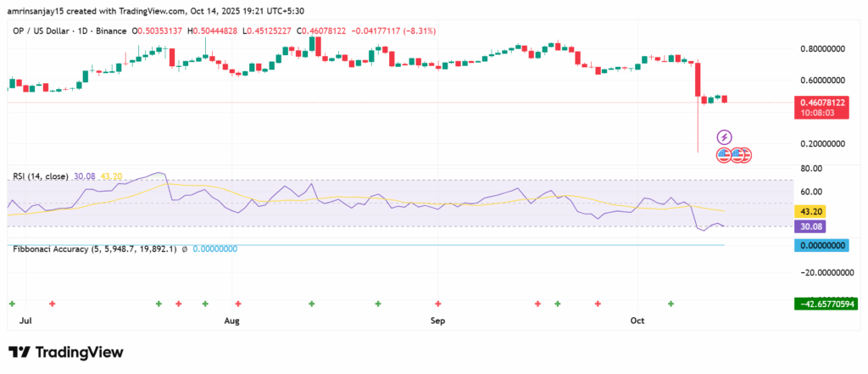868x374 pixels.
Task: Click the blue 0.00000000 axis tag
Action: (x=822, y=245)
